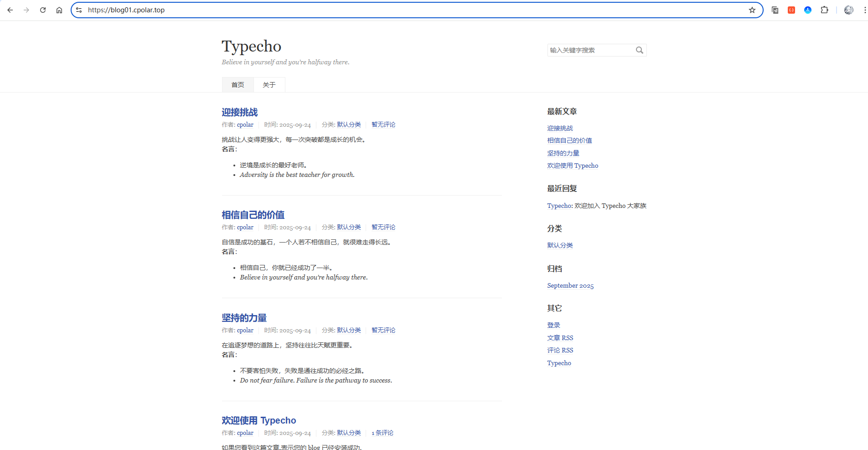
Task: Open 1 条评论 on 欢迎使用 Typecho
Action: click(x=382, y=433)
